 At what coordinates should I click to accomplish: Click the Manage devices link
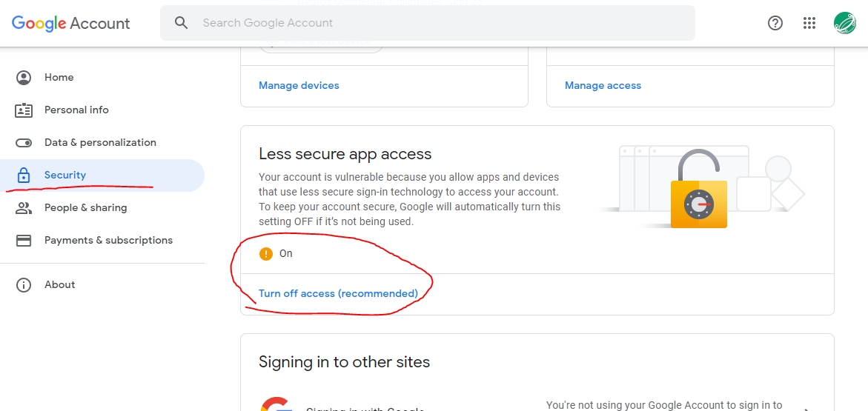pyautogui.click(x=299, y=86)
